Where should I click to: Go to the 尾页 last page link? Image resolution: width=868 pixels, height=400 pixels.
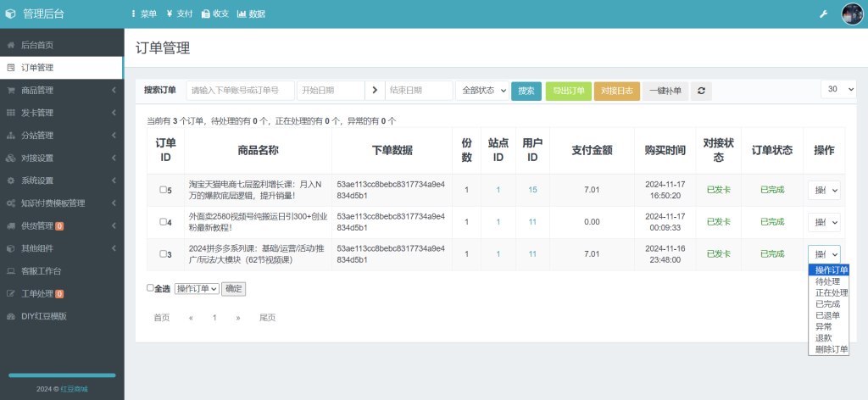tap(267, 318)
